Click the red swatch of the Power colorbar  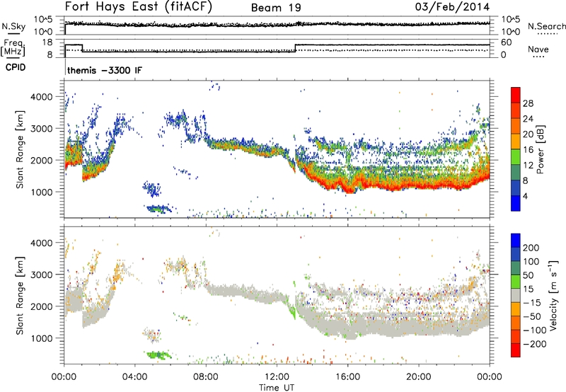pyautogui.click(x=516, y=95)
